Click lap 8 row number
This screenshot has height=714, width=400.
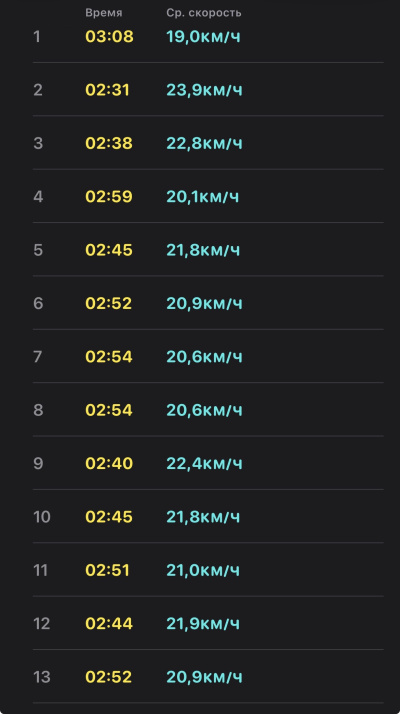[38, 410]
